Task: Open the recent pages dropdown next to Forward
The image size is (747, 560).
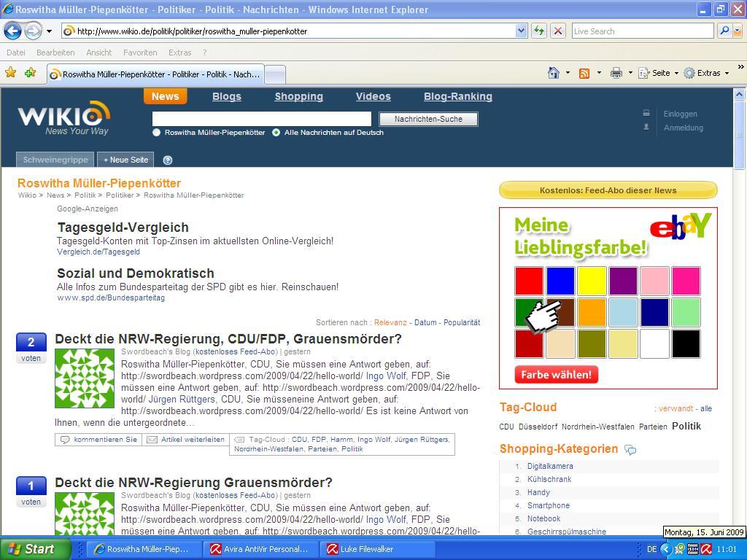Action: pos(49,31)
